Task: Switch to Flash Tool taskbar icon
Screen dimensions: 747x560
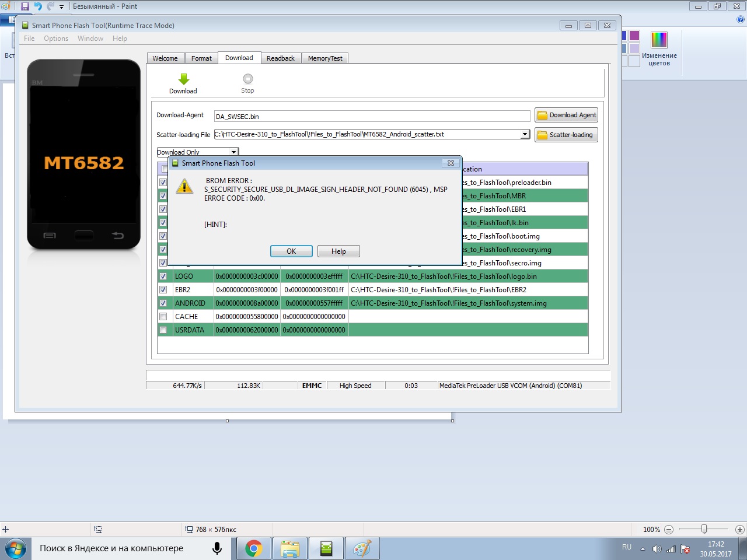Action: click(326, 548)
